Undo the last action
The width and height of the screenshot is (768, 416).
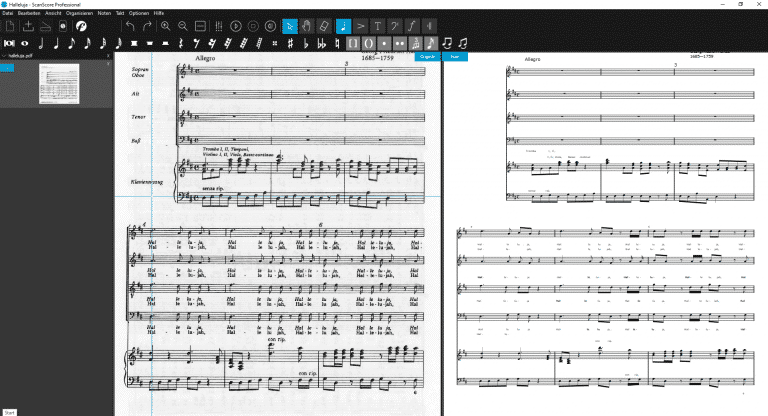(130, 26)
